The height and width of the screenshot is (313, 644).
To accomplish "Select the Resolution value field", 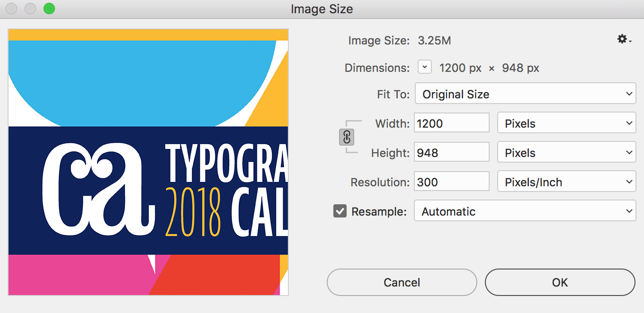I will pyautogui.click(x=451, y=182).
